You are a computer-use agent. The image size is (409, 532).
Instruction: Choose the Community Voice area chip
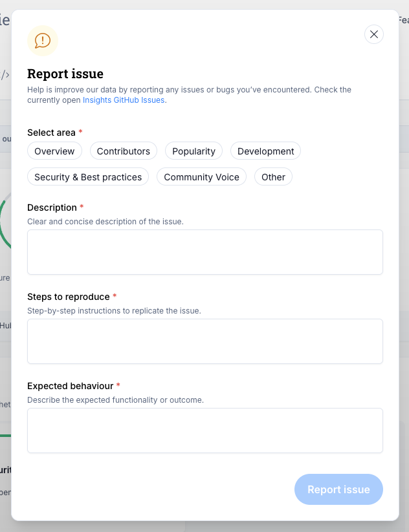point(201,176)
